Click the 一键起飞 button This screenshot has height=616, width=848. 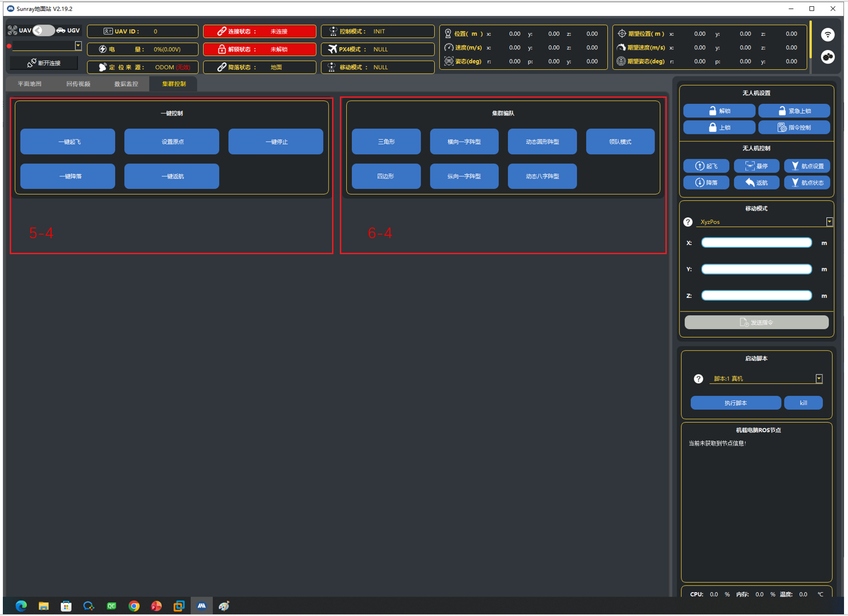(68, 142)
